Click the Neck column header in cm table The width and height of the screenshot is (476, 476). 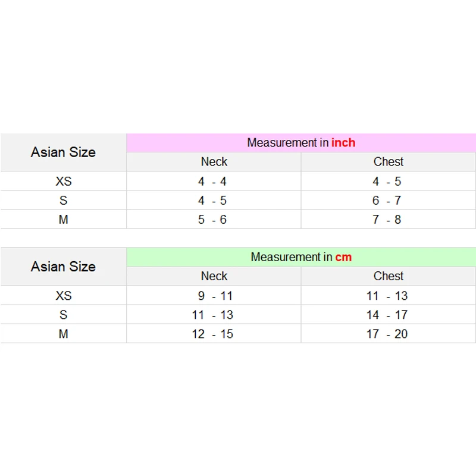point(214,276)
